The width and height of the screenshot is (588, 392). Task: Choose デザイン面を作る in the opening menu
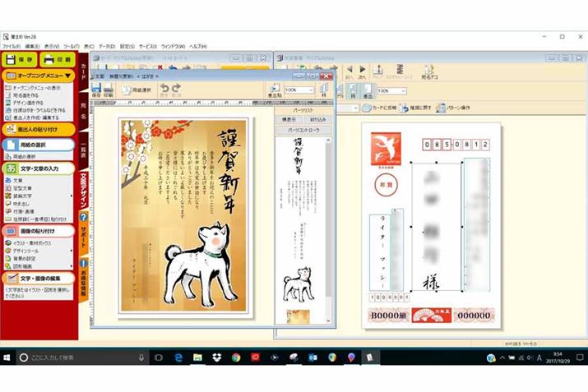tap(28, 103)
